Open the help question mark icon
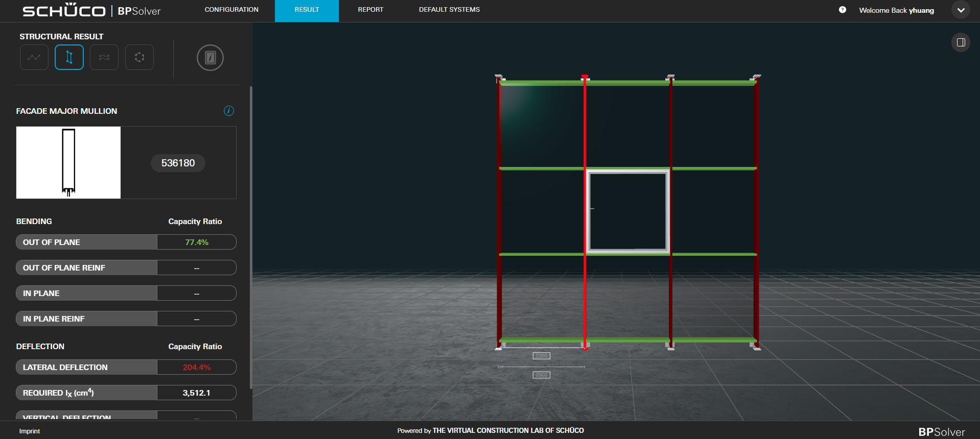This screenshot has height=439, width=980. [x=843, y=10]
